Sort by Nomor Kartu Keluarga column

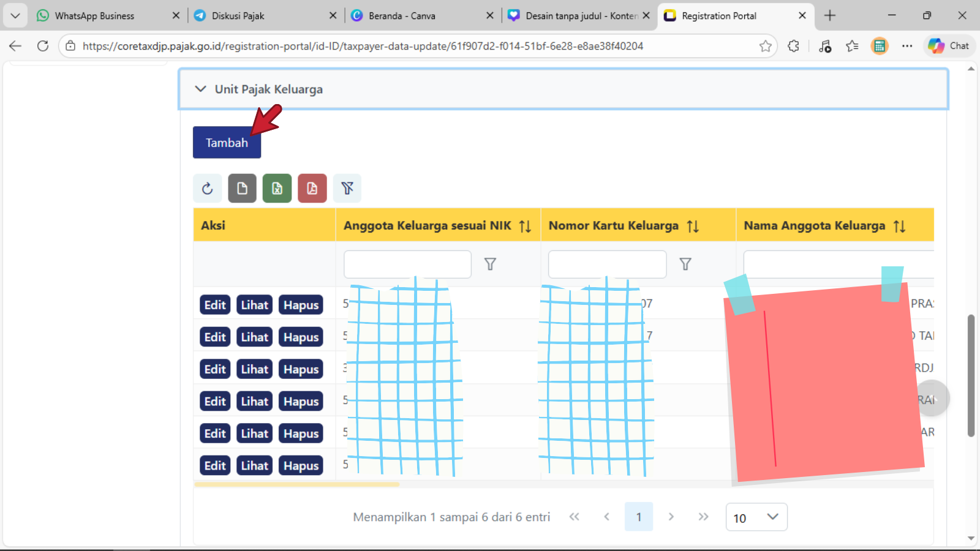(693, 227)
